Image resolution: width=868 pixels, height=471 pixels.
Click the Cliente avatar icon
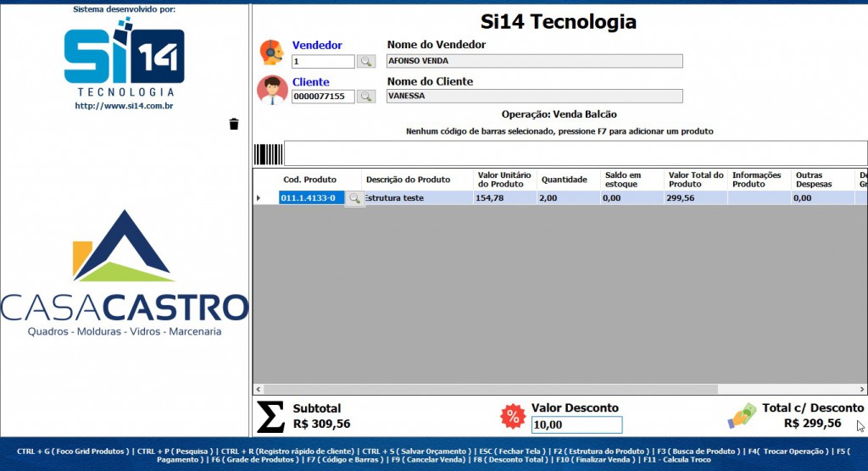[x=272, y=90]
